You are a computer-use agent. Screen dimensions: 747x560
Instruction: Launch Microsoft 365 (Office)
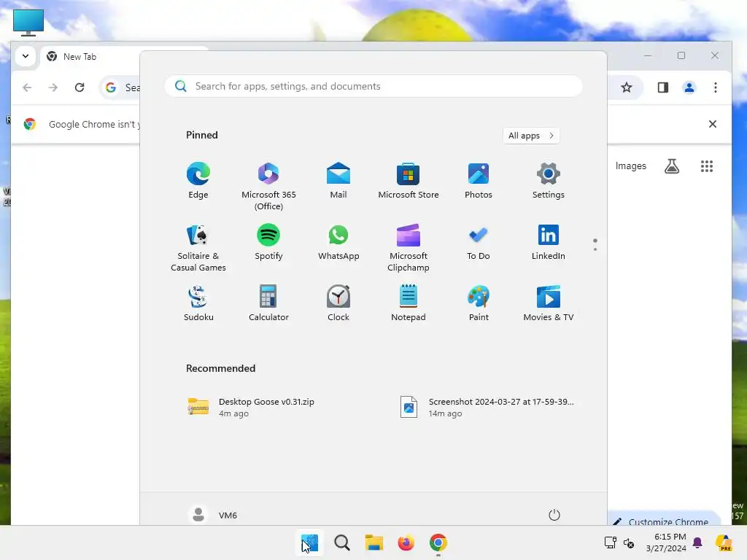268,186
